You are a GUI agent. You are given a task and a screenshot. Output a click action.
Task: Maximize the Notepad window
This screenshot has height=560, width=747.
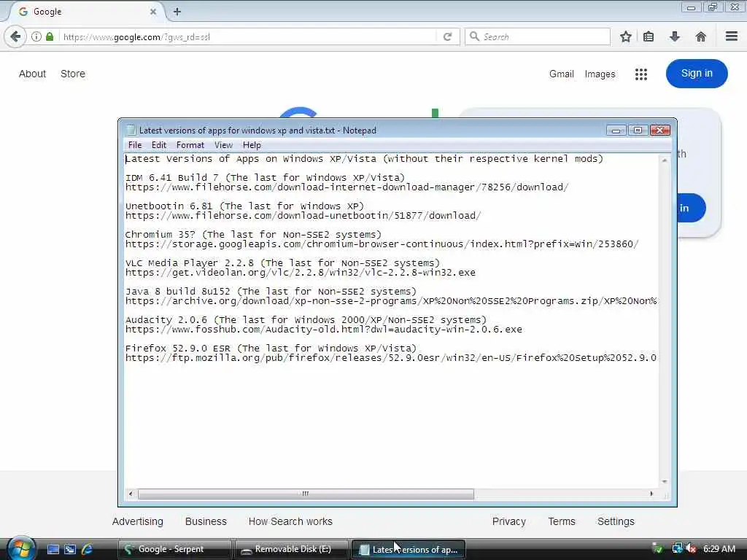point(638,130)
